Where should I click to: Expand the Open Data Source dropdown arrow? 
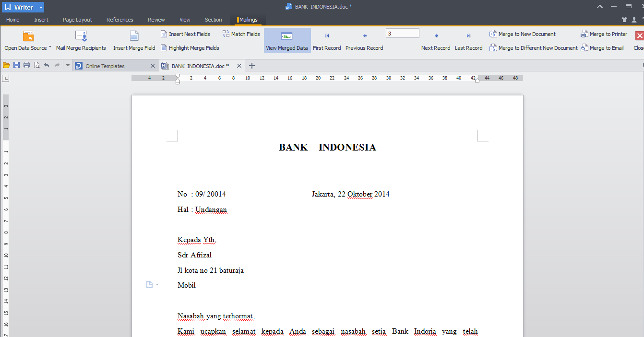pos(50,47)
